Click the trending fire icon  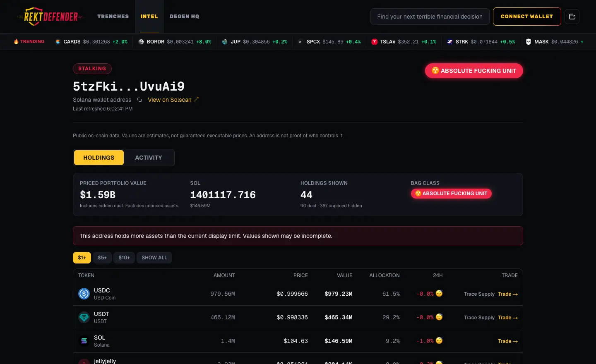(x=16, y=42)
